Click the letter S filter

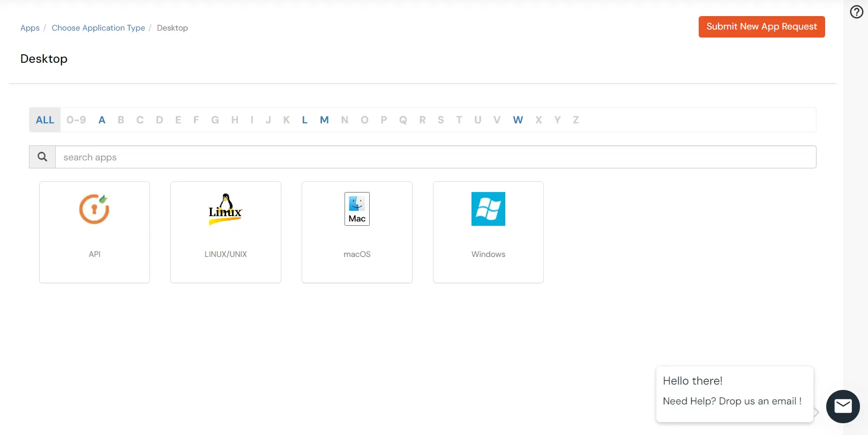point(440,120)
